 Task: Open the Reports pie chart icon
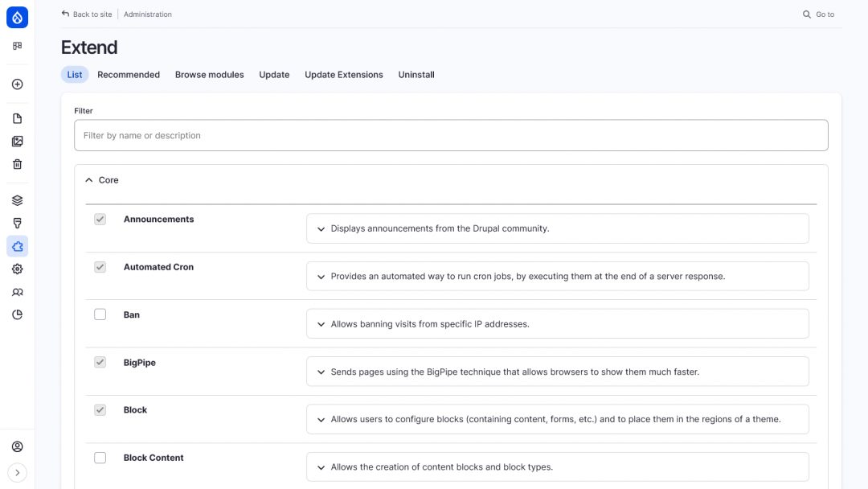(17, 314)
